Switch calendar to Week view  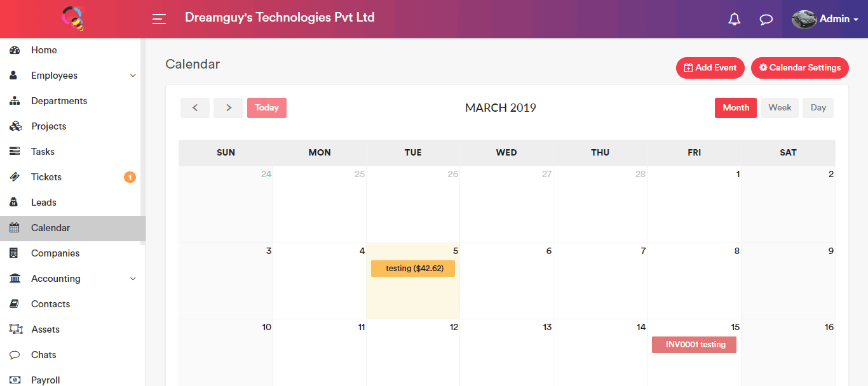point(780,108)
